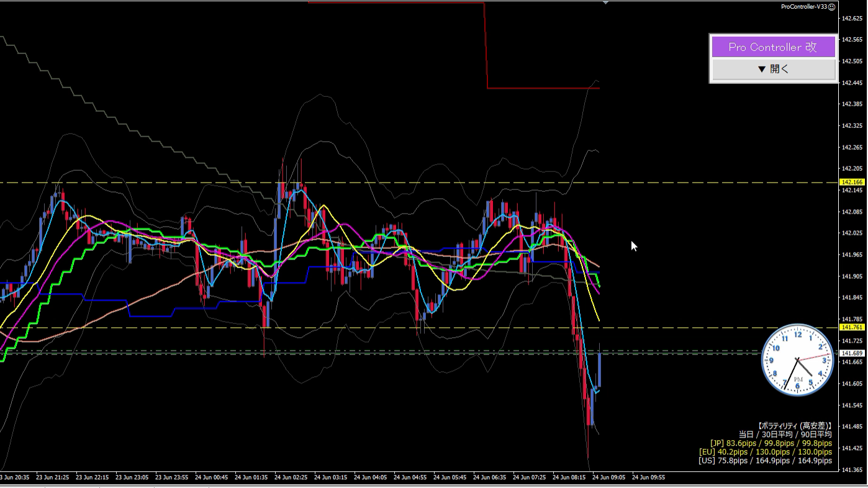Click the 141.545 price scale value
This screenshot has width=868, height=488.
click(x=852, y=405)
